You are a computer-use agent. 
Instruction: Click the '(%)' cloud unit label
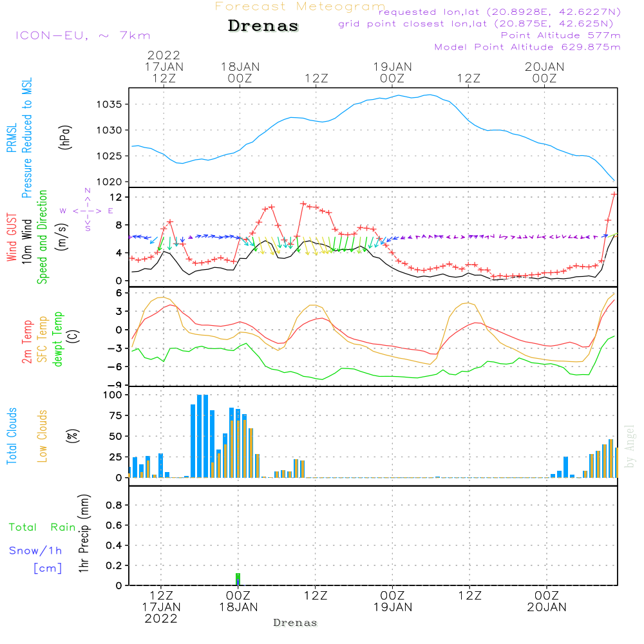pyautogui.click(x=73, y=436)
